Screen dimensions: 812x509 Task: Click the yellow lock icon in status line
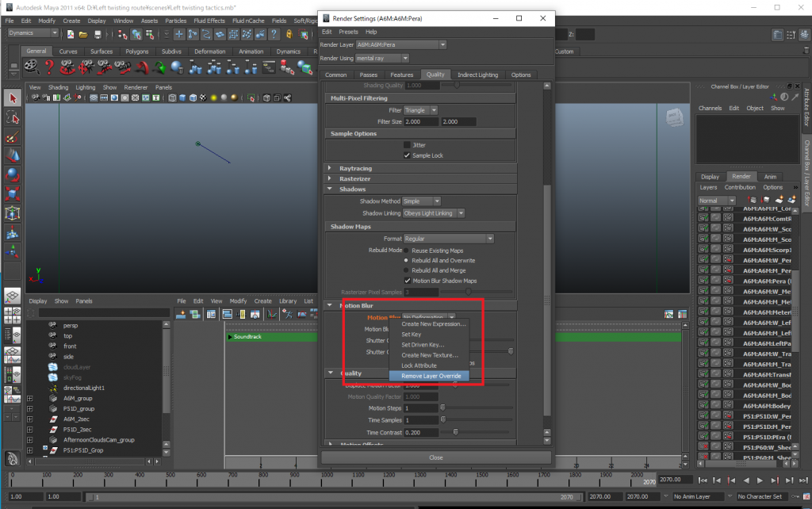(x=289, y=34)
